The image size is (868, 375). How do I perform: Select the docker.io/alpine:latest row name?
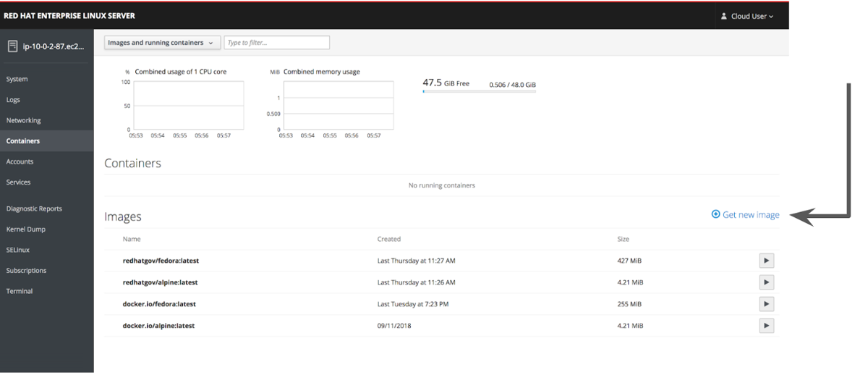click(158, 326)
